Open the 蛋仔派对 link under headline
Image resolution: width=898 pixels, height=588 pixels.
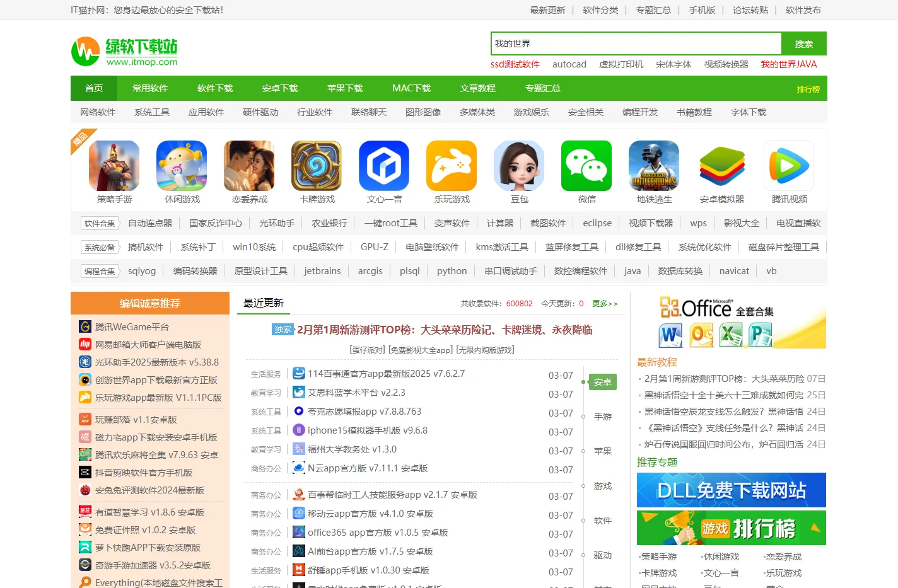pyautogui.click(x=367, y=350)
